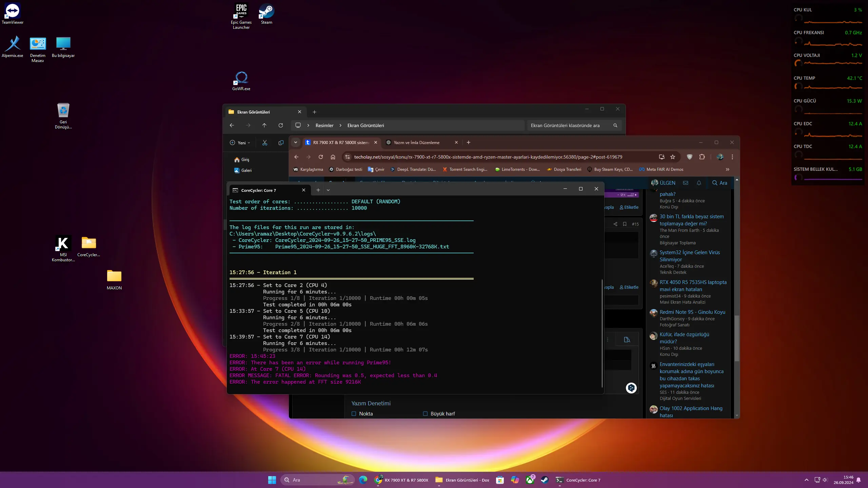Screen dimensions: 868x488
Task: Open forum notifications bell icon
Action: coord(699,183)
